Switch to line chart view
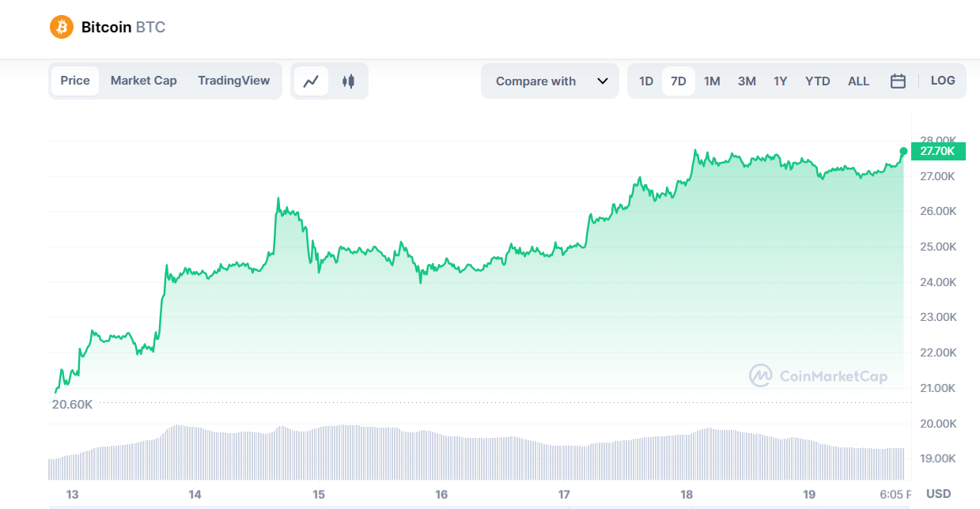Viewport: 980px width, 509px height. [311, 81]
